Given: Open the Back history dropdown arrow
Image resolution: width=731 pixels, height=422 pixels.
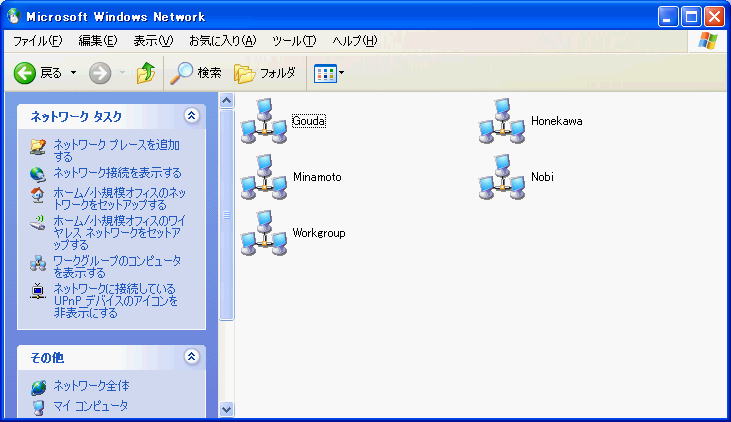Looking at the screenshot, I should pyautogui.click(x=73, y=73).
